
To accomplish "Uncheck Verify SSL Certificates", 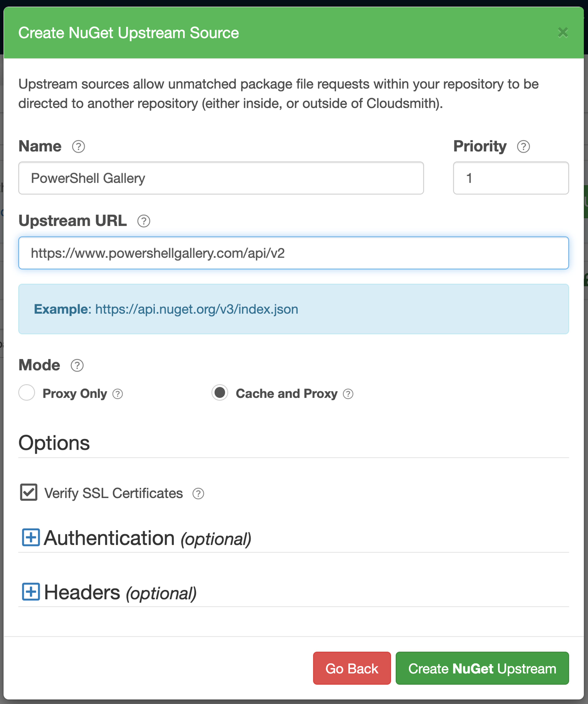I will (28, 492).
